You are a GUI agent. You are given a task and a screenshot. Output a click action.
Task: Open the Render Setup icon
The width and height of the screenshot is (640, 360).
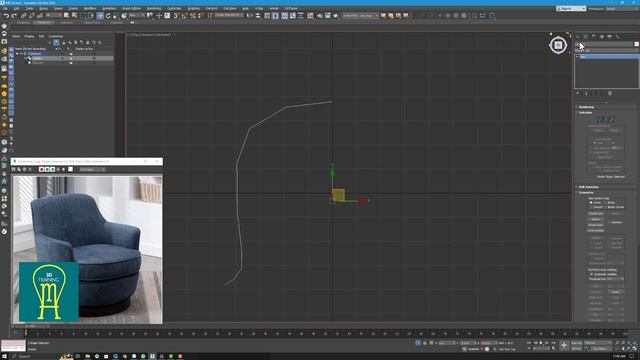click(320, 16)
